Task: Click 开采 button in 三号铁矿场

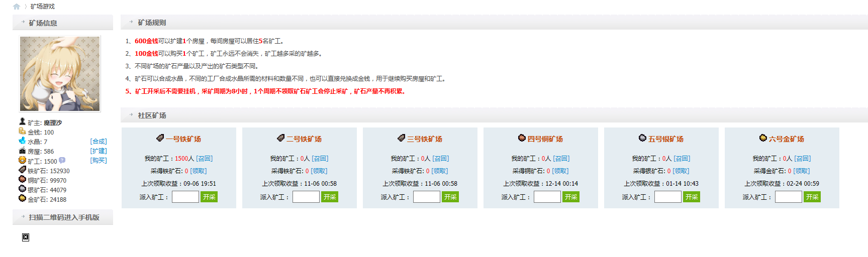Action: [450, 197]
